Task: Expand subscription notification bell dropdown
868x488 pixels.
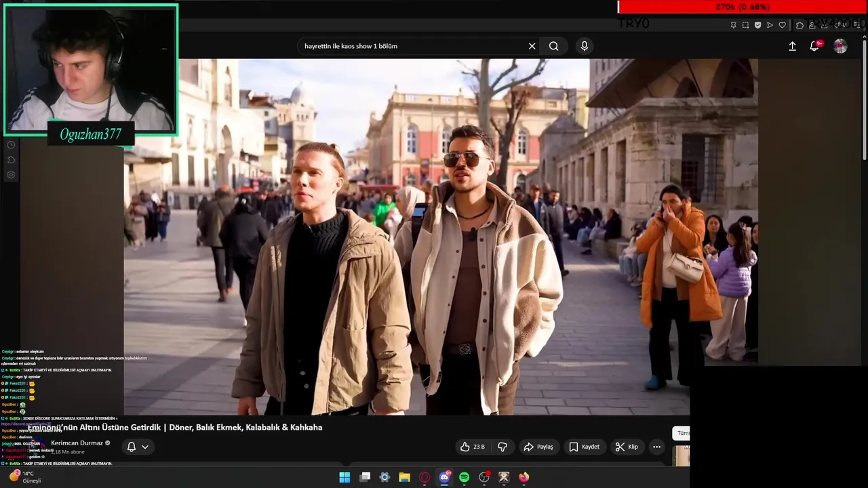Action: point(138,447)
